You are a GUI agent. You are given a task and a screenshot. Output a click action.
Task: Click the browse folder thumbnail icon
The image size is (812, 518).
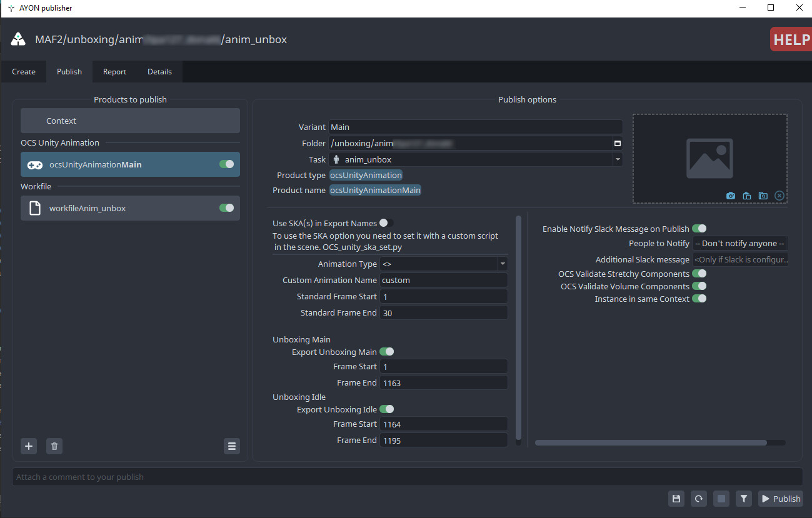(x=763, y=196)
